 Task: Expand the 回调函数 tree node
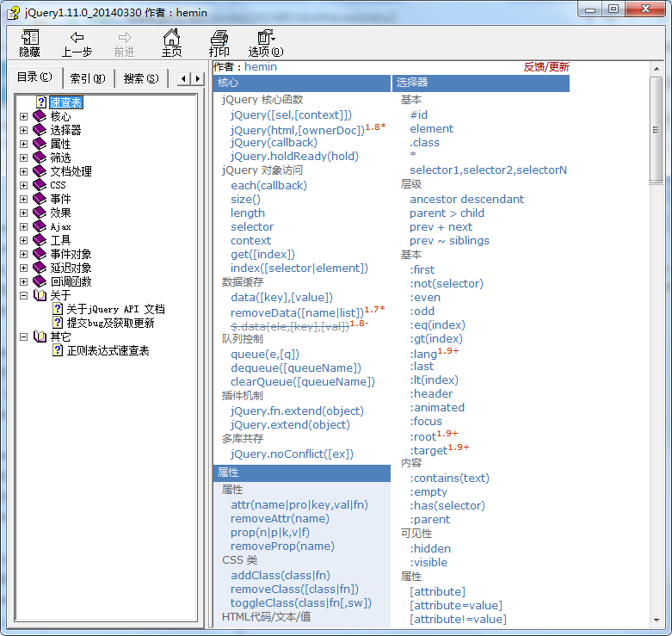click(x=24, y=281)
